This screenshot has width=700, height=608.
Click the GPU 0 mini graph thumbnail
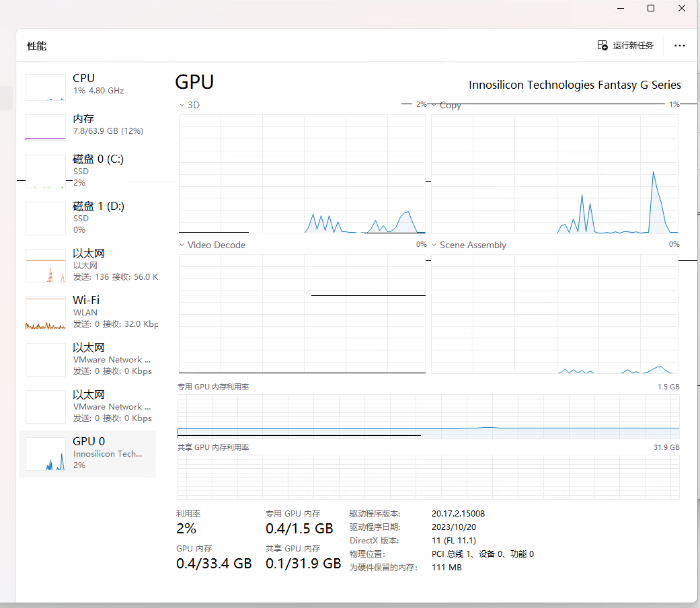pyautogui.click(x=46, y=453)
